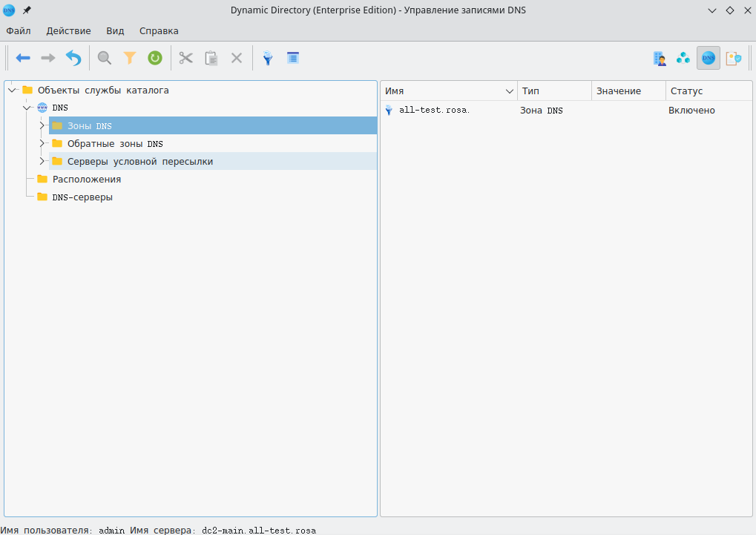Image resolution: width=756 pixels, height=535 pixels.
Task: Click the blue list properties icon in toolbar
Action: coord(292,58)
